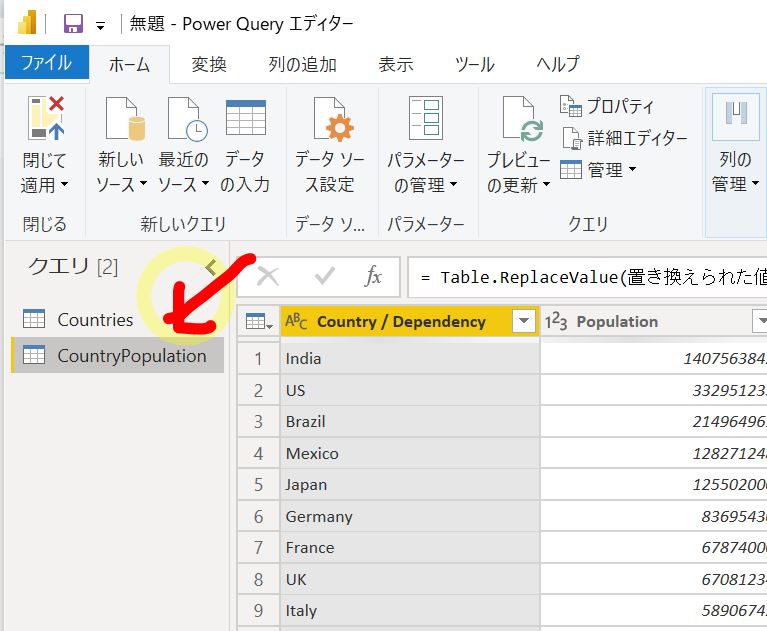Select India's population value cell
This screenshot has height=631, width=767.
click(x=654, y=359)
